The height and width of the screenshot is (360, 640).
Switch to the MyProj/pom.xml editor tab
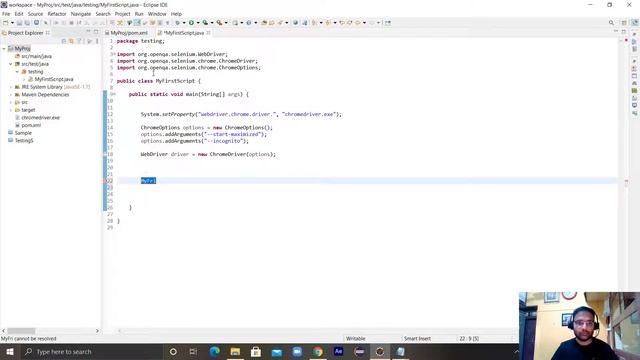129,33
